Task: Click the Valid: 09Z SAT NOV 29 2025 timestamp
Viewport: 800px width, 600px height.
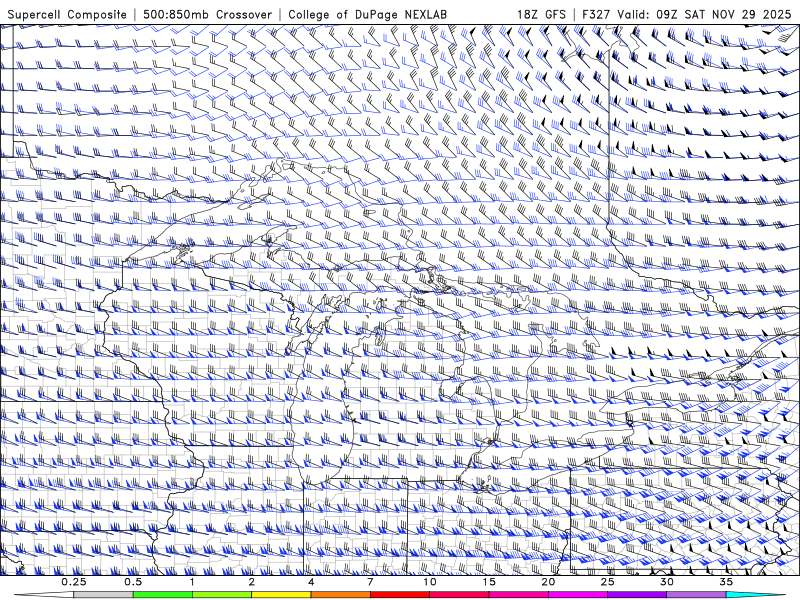Action: pyautogui.click(x=704, y=14)
